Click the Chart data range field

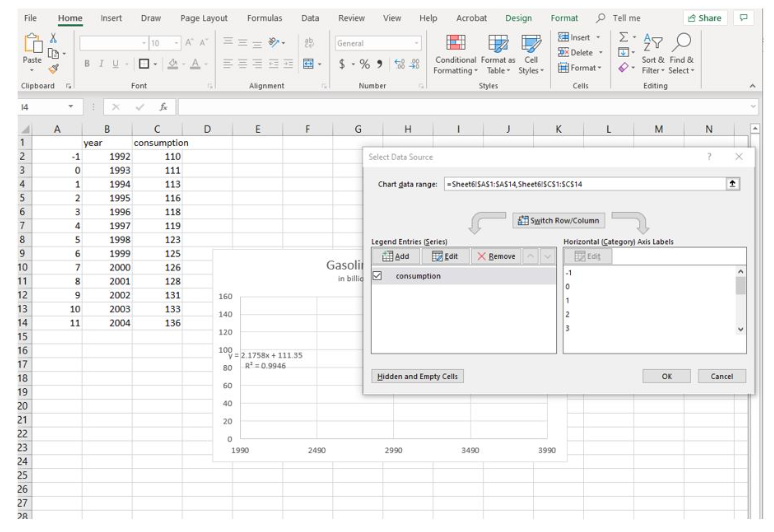tap(584, 184)
